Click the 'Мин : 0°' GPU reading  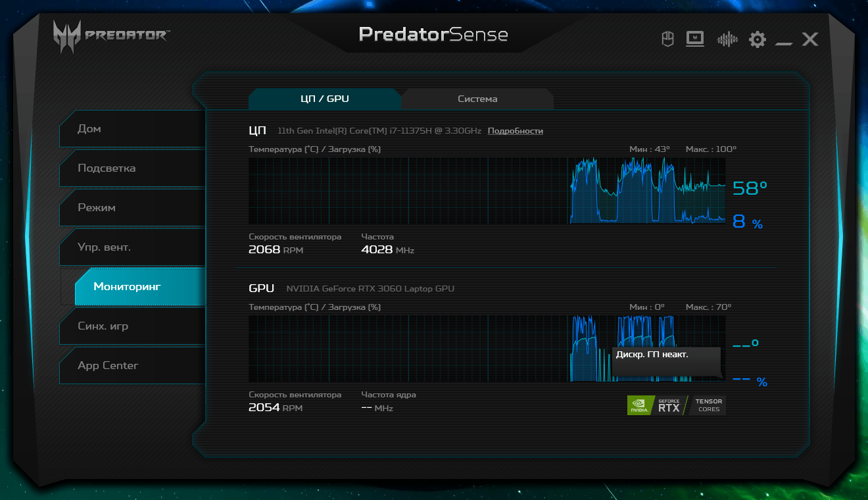(647, 307)
